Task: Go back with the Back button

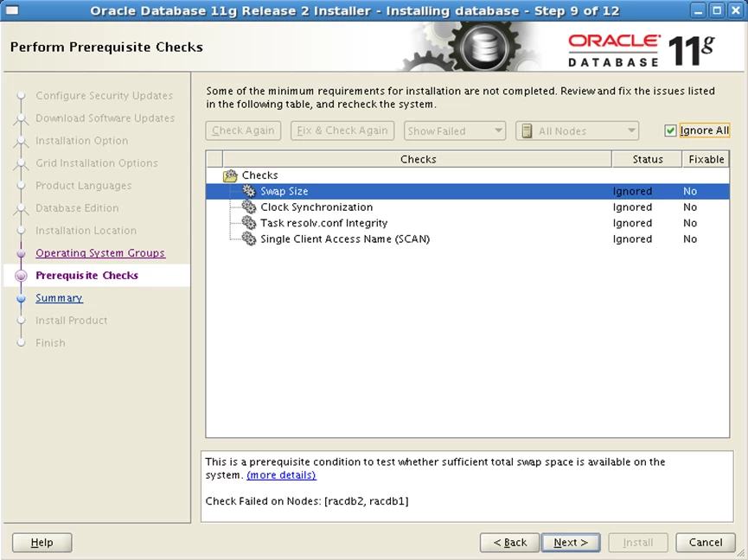Action: pos(509,543)
